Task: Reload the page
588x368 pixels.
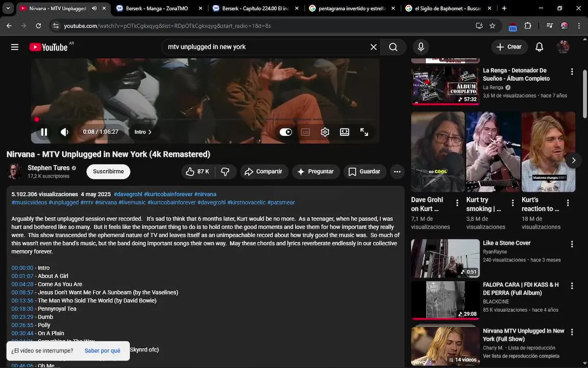Action: tap(38, 26)
